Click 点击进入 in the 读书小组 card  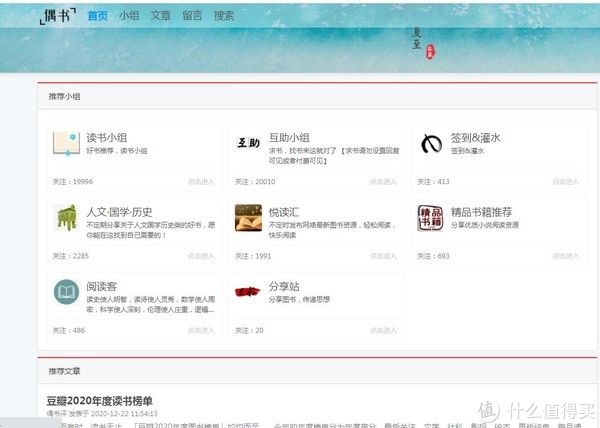click(201, 181)
